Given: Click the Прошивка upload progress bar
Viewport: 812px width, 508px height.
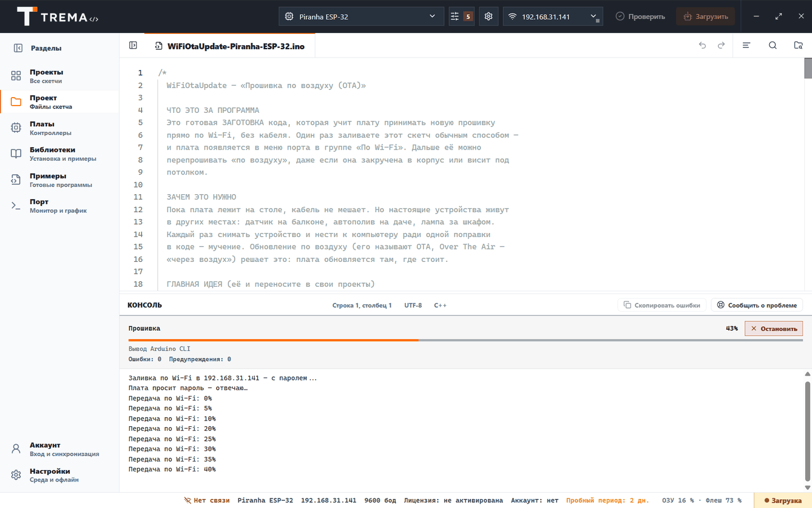Looking at the screenshot, I should tap(466, 340).
